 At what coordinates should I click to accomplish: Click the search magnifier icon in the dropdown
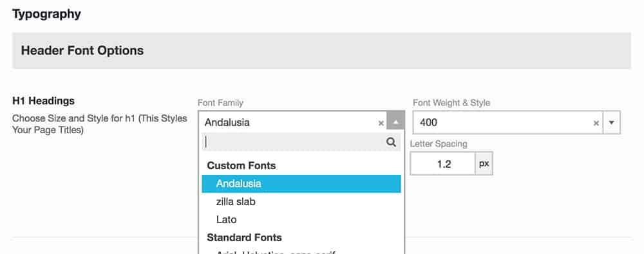[391, 142]
